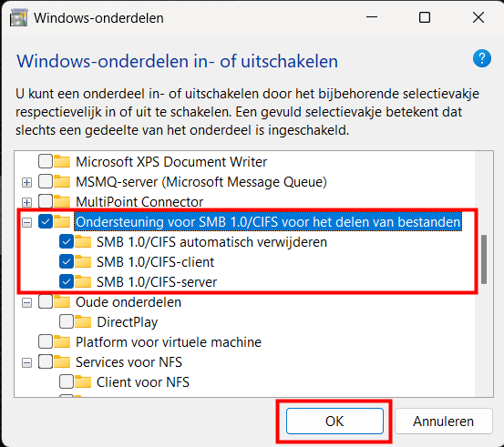504x447 pixels.
Task: Uncheck the SMB 1.0/CIFS-server checkbox
Action: [67, 282]
